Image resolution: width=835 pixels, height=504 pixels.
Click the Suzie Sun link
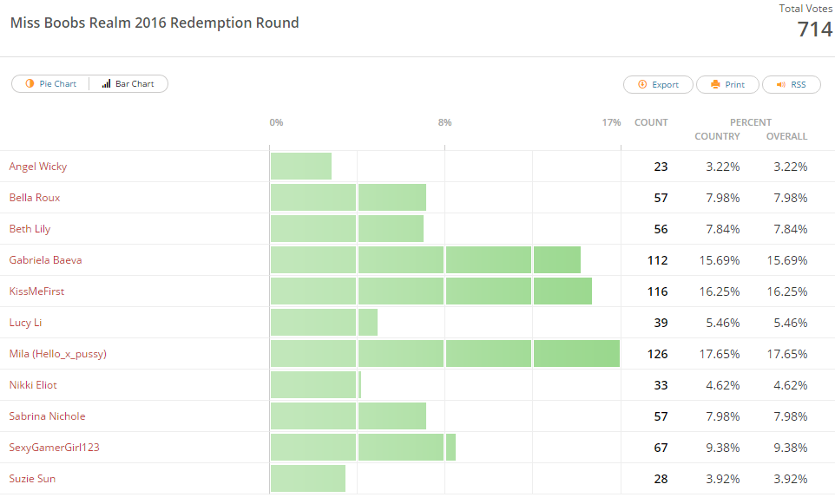click(33, 479)
